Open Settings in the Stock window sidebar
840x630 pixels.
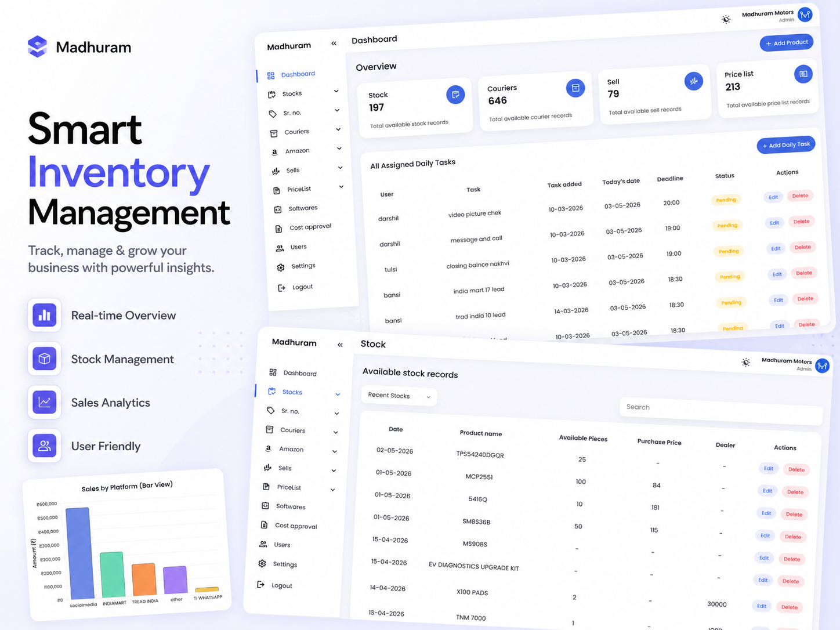point(285,564)
